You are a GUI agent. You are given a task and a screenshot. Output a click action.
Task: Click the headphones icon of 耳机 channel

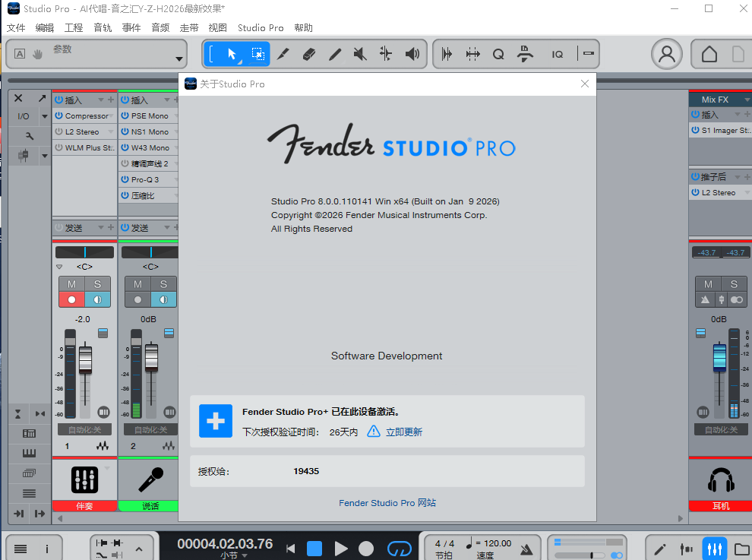click(721, 479)
